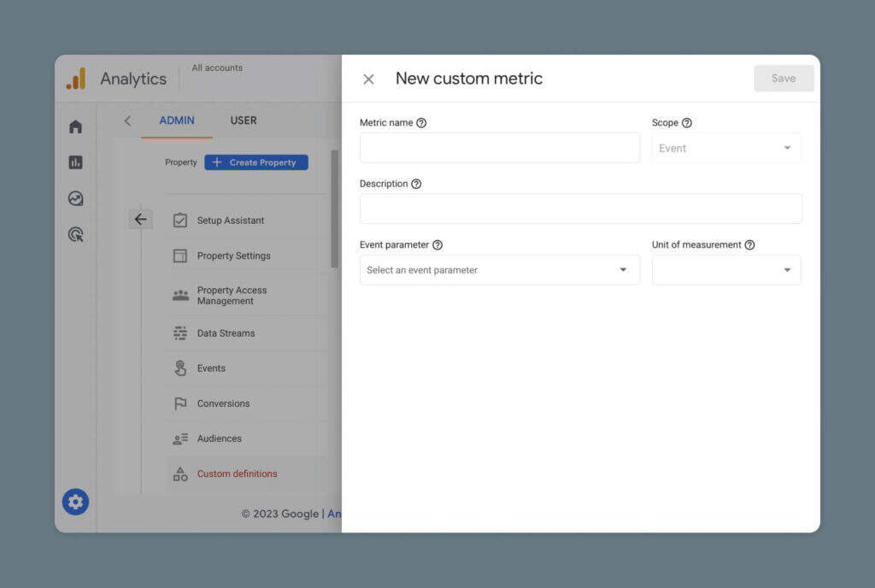Expand the Scope dropdown
This screenshot has width=875, height=588.
[726, 148]
